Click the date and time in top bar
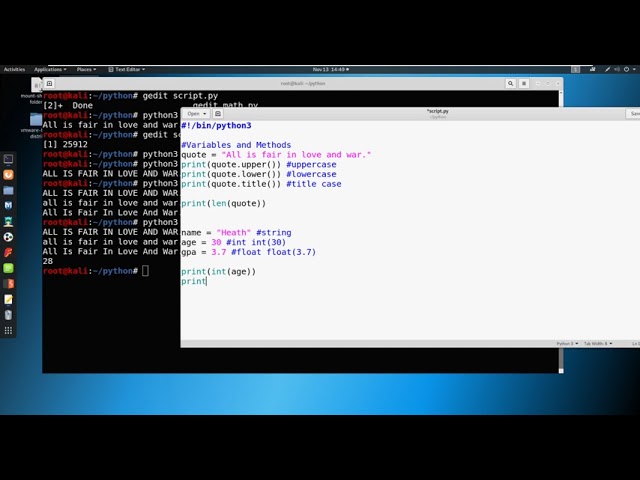The width and height of the screenshot is (640, 480). [331, 69]
